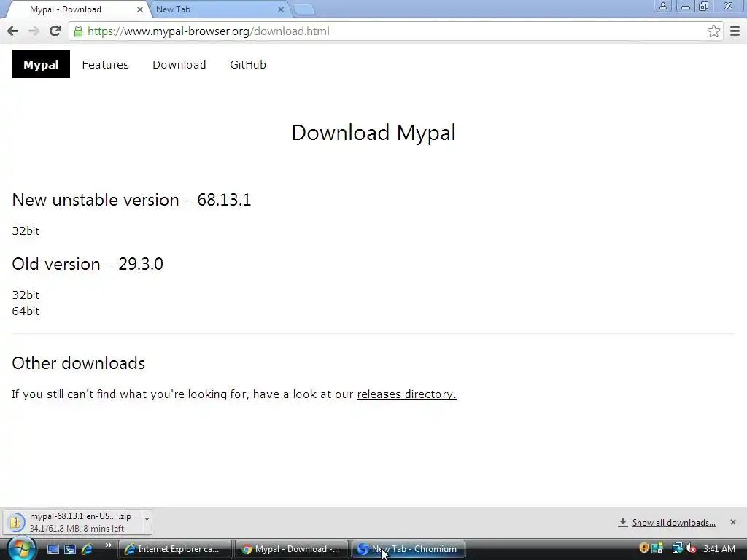Switch to Mypal - Download taskbar window

[x=292, y=549]
